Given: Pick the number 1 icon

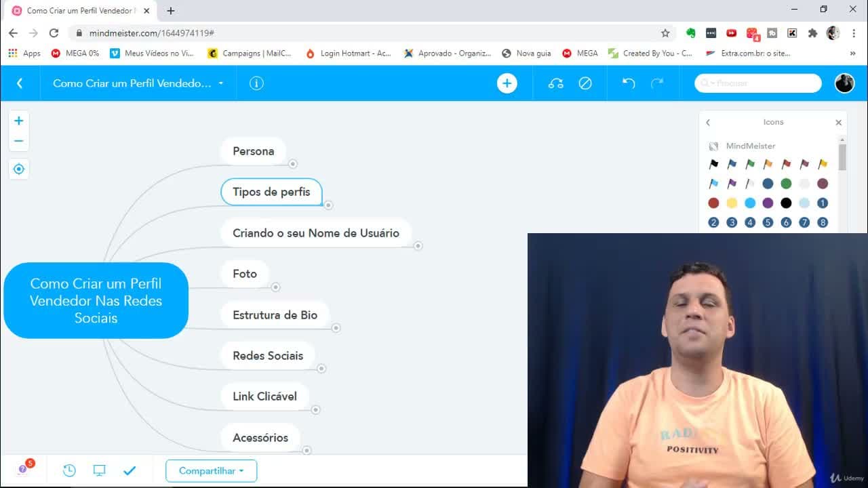Looking at the screenshot, I should pyautogui.click(x=823, y=203).
